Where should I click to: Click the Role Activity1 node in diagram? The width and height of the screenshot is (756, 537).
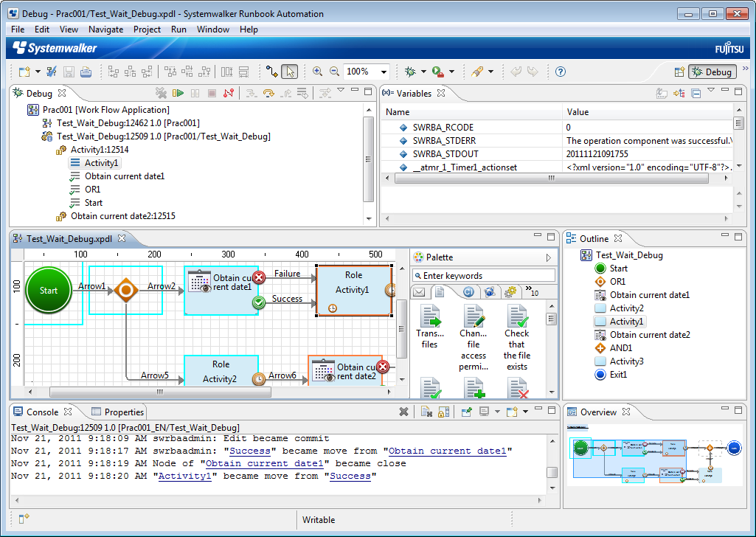353,290
